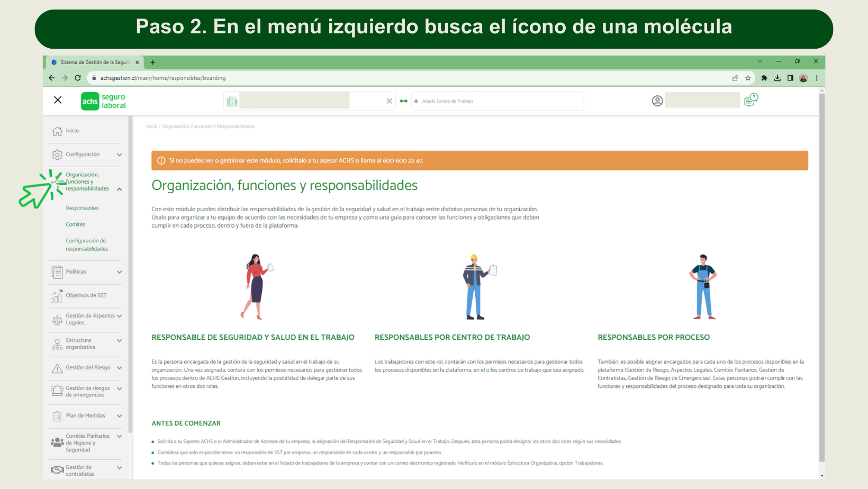Screen dimensions: 868x489
Task: Select the Comités submenu item
Action: point(75,224)
